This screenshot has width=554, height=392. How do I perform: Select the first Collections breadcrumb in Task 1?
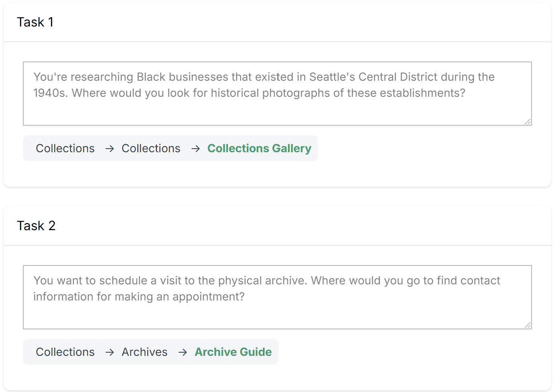65,149
